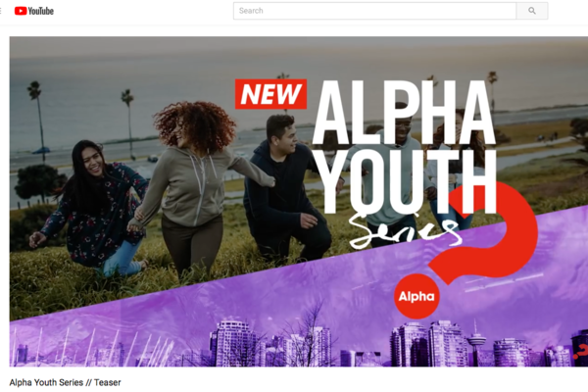
Task: Click the red YouTube play logo icon
Action: pyautogui.click(x=21, y=11)
